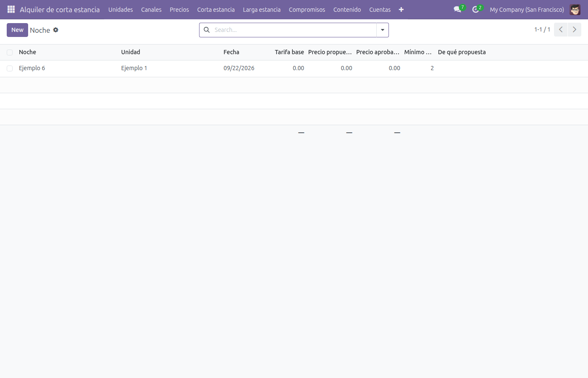Open the conversations messages icon

point(457,9)
